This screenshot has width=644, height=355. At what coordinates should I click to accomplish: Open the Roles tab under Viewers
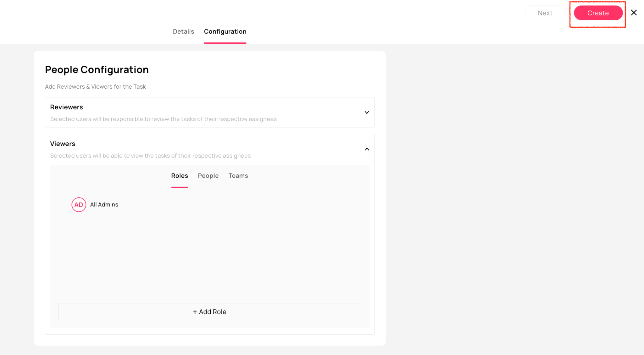[179, 176]
